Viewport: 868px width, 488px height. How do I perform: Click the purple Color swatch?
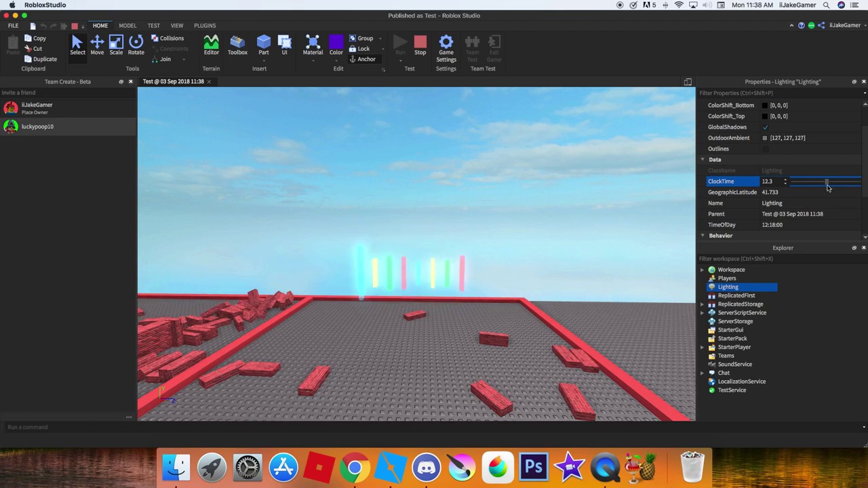click(336, 42)
